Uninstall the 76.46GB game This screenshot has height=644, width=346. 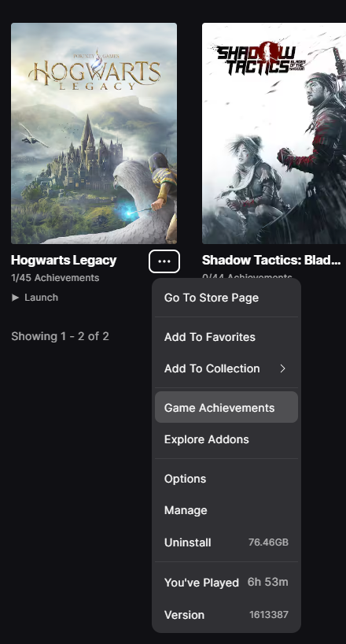(x=226, y=542)
